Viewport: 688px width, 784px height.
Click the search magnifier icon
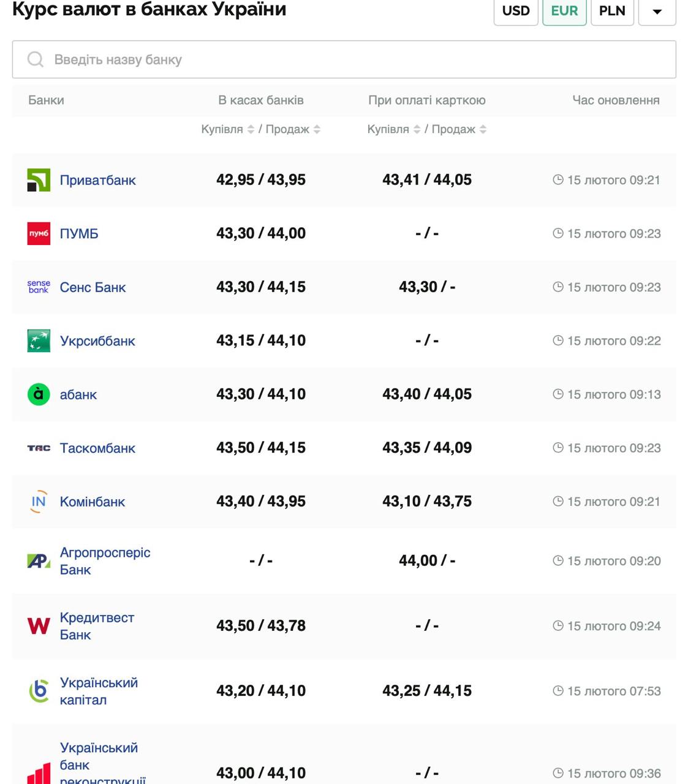(36, 59)
